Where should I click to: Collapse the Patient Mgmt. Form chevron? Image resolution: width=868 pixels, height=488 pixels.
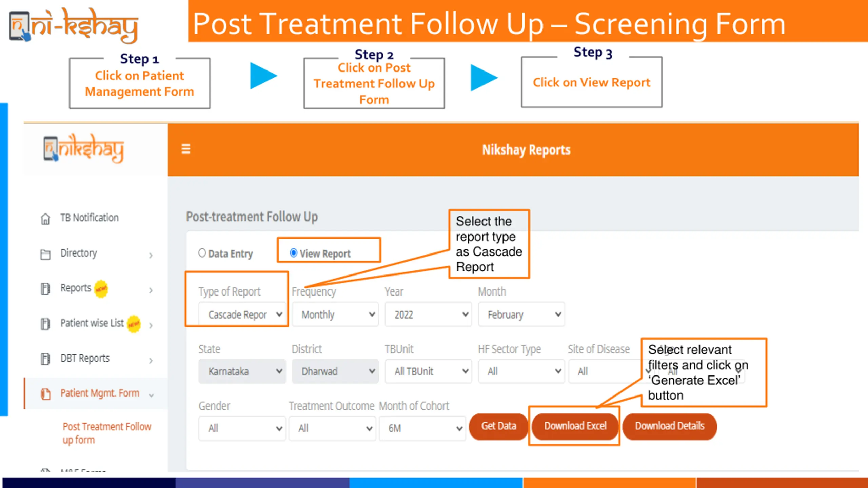click(x=151, y=395)
